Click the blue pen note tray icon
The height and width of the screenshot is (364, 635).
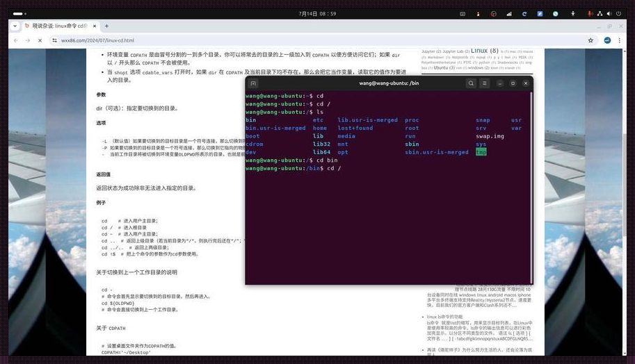(x=540, y=14)
